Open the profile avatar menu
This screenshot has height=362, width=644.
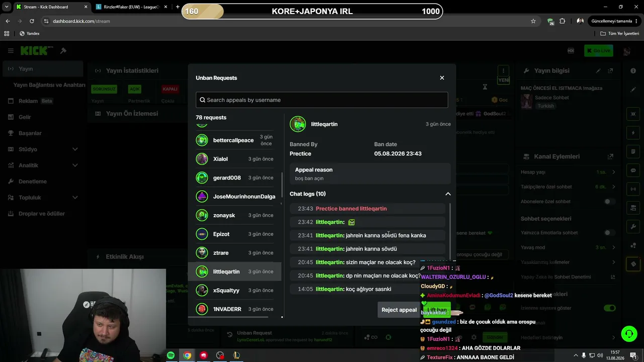[627, 51]
